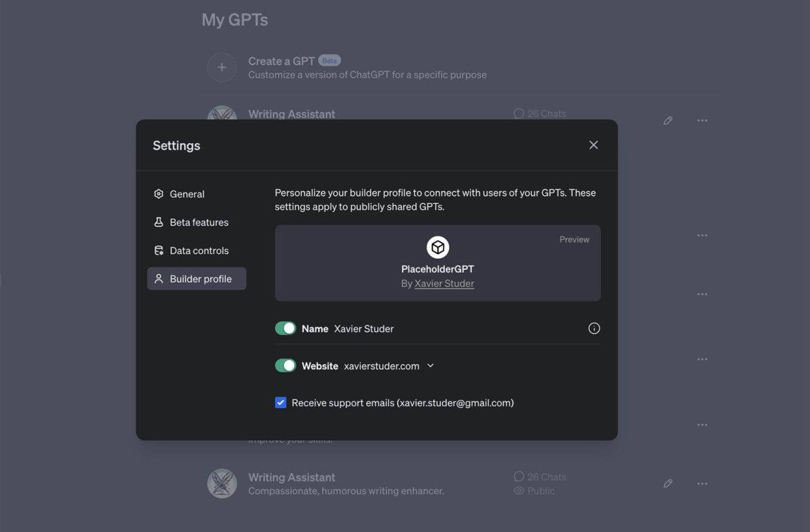
Task: Select the bottom Writing Assistant thumbnail
Action: (221, 483)
